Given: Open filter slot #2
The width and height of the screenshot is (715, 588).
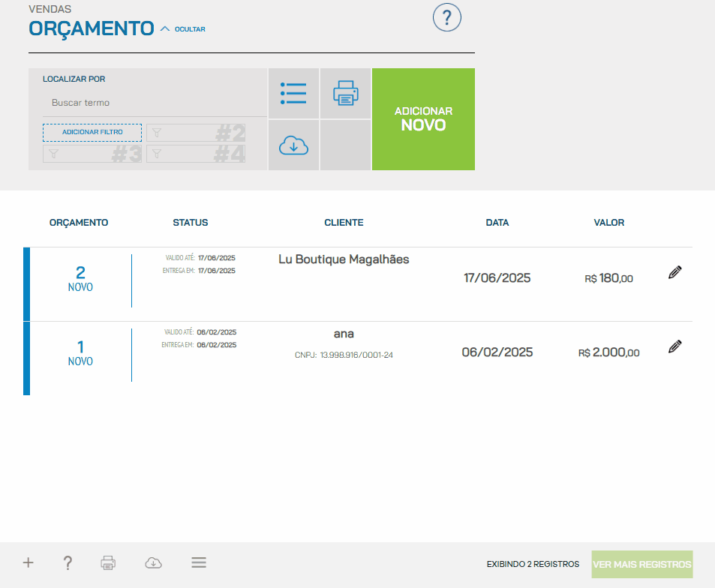Looking at the screenshot, I should 196,133.
